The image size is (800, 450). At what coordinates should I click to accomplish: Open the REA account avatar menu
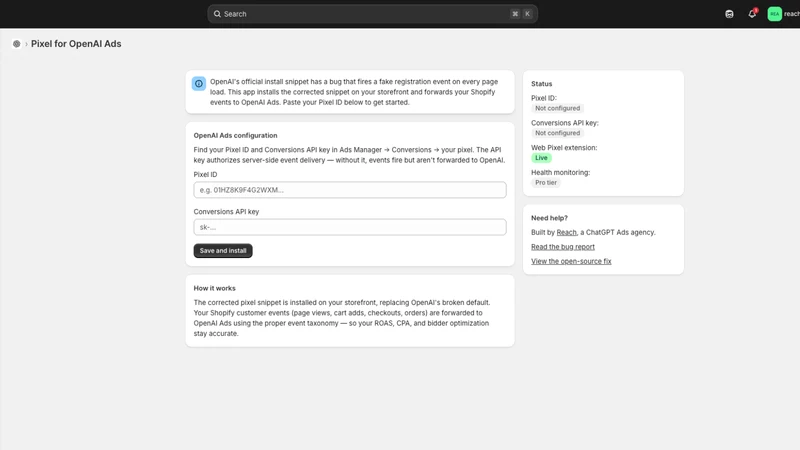pos(774,14)
